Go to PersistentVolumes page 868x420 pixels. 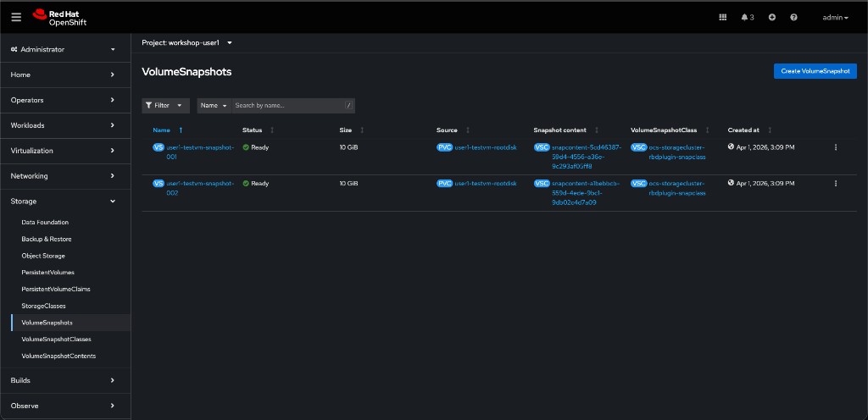coord(47,273)
